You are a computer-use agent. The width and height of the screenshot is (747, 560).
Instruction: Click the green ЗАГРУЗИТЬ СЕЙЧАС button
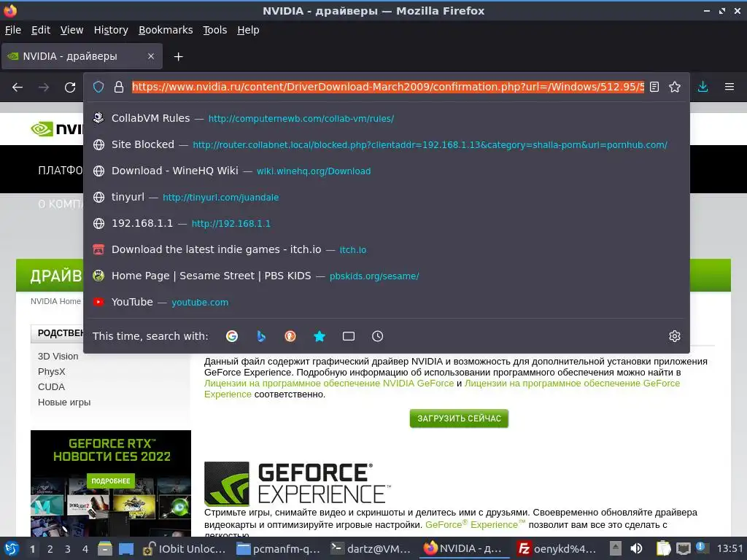459,418
